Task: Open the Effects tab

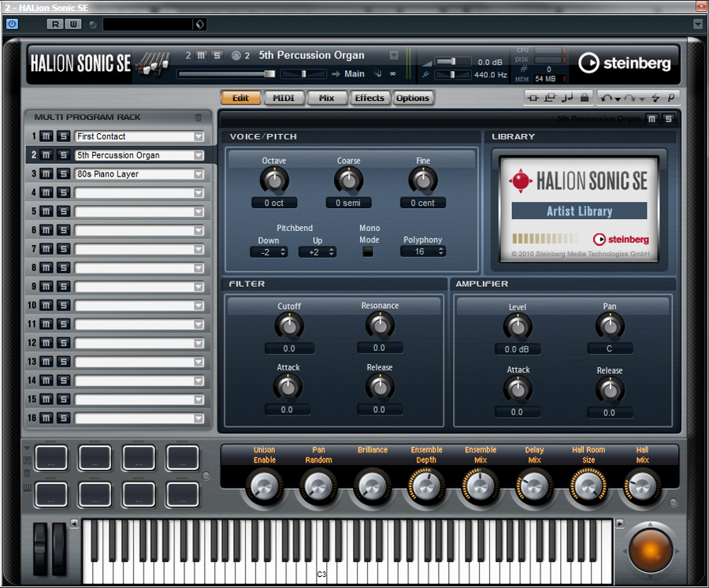Action: [x=369, y=98]
